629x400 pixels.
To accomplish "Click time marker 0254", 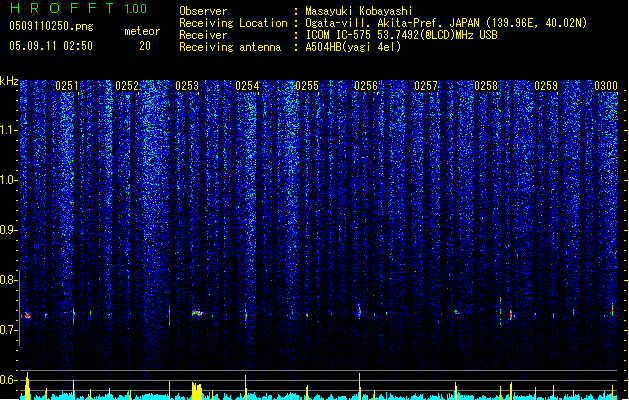I will [247, 86].
